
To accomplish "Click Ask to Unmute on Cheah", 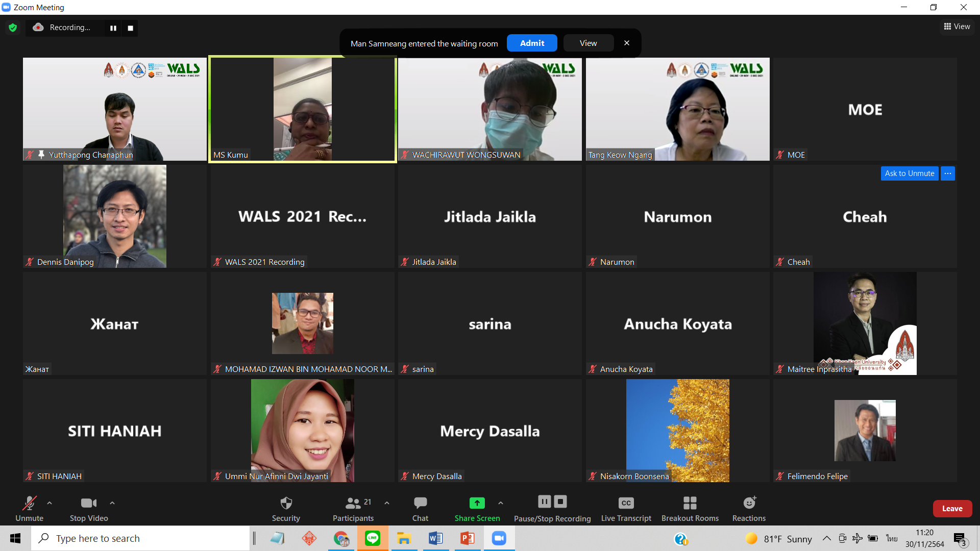I will point(909,173).
